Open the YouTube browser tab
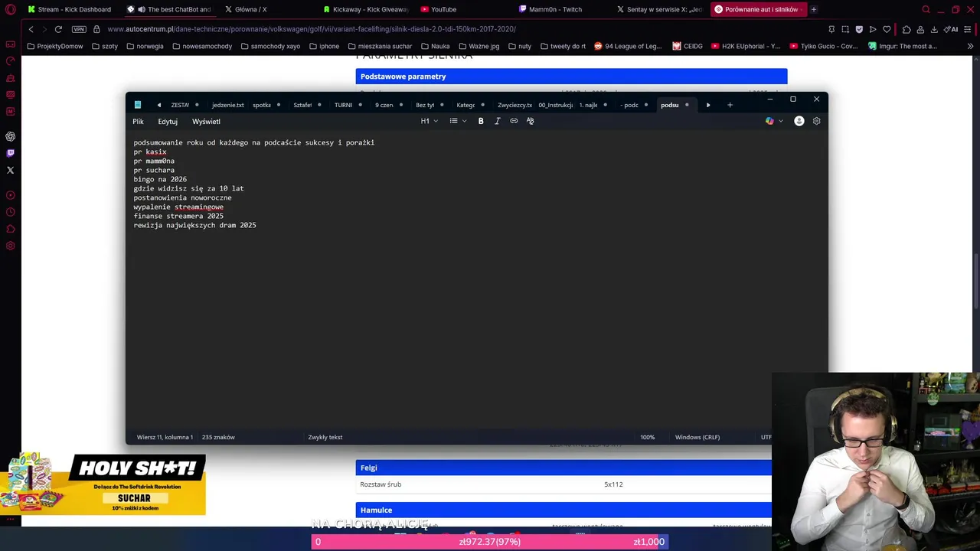Viewport: 980px width, 551px height. pos(439,9)
